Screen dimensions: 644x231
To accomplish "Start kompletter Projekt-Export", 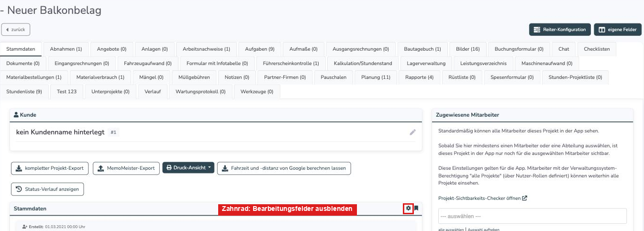I will [x=50, y=168].
